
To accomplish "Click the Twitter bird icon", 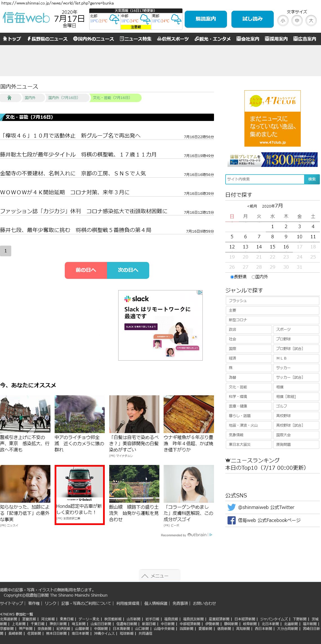I will click(231, 507).
